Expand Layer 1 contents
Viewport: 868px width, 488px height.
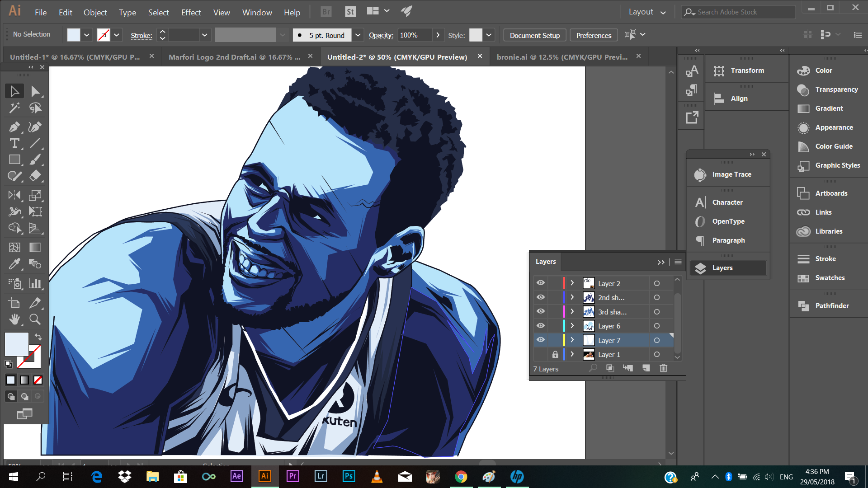[x=572, y=354]
